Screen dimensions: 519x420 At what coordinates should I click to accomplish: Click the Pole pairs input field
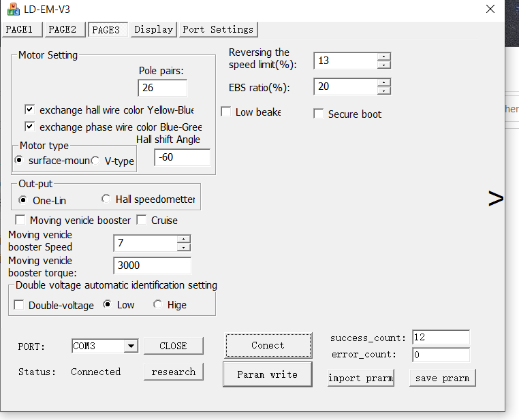click(x=162, y=88)
